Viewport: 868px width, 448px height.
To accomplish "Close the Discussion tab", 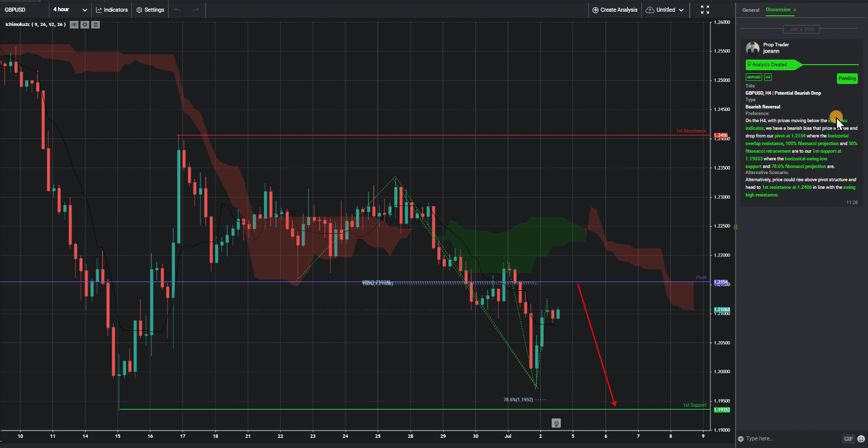I will click(795, 10).
